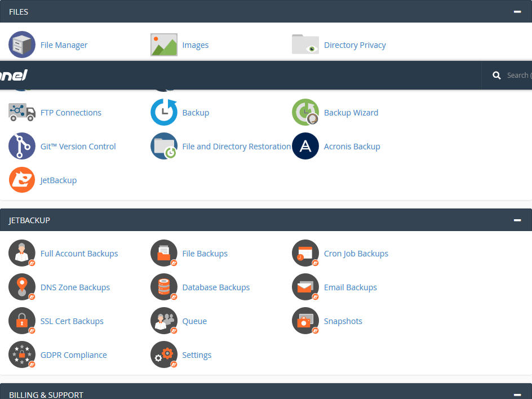Click the JetBackup Settings gears icon
This screenshot has width=532, height=399.
point(164,354)
